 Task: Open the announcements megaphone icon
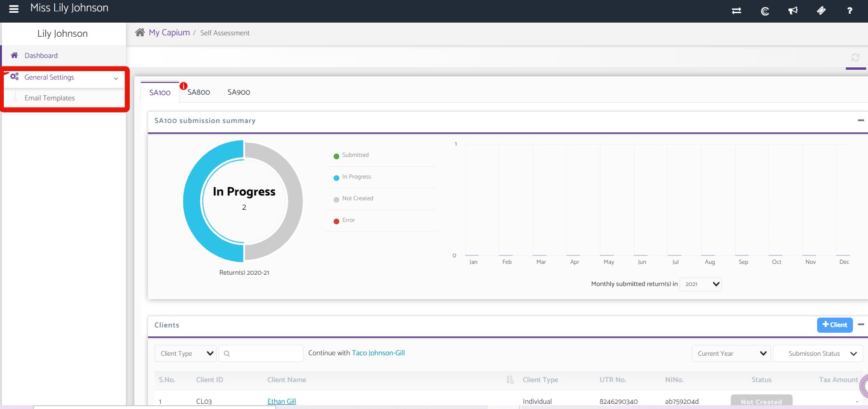pyautogui.click(x=793, y=11)
